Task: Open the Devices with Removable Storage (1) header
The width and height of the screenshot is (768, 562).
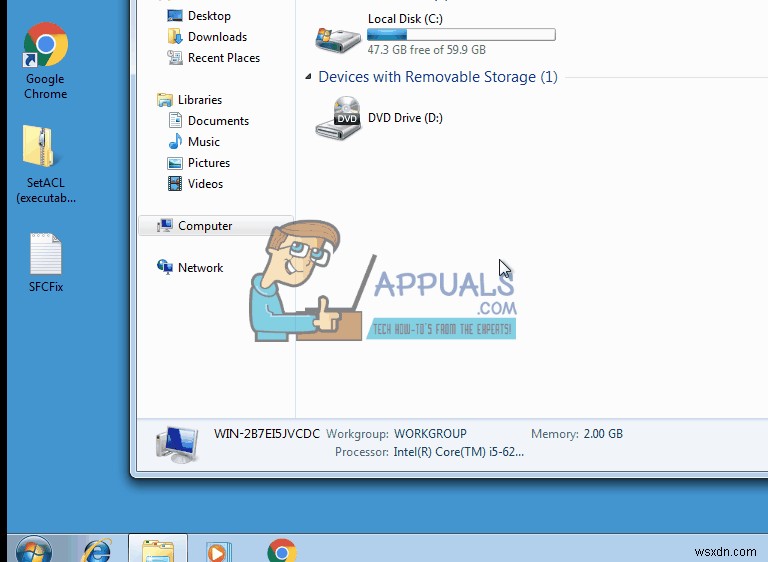Action: 438,77
